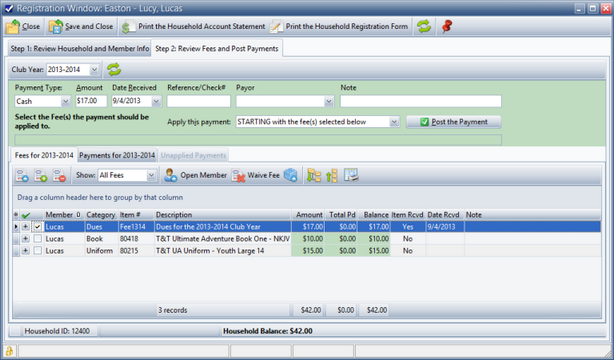The image size is (614, 360).
Task: Refresh the club year with green arrows icon
Action: tap(114, 69)
